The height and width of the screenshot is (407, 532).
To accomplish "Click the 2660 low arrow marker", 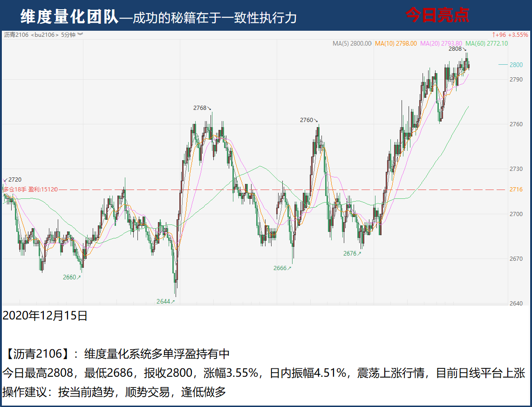I will (72, 277).
